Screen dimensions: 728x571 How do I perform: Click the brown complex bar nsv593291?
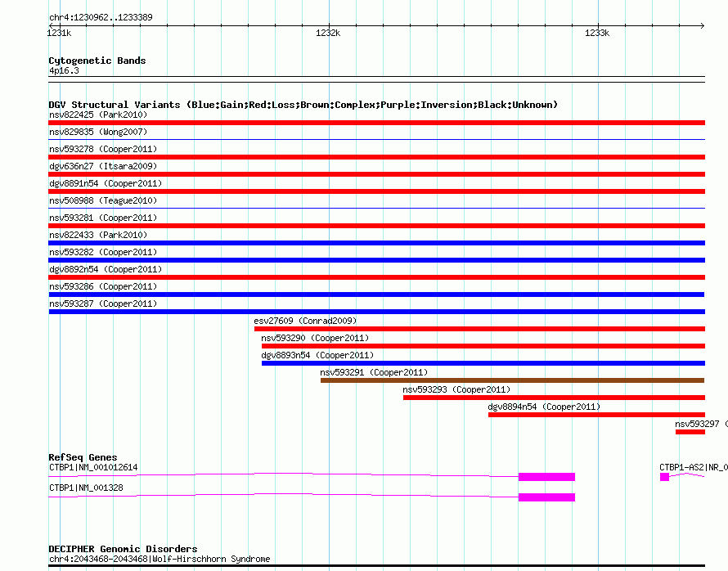(513, 380)
